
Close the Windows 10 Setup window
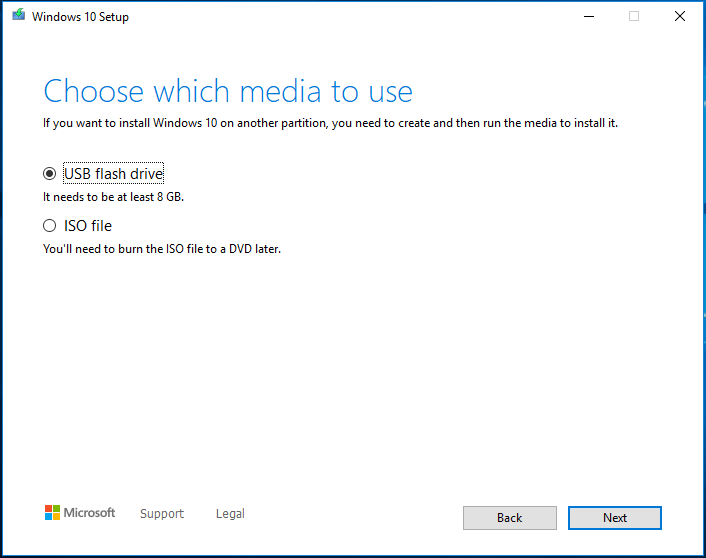pyautogui.click(x=680, y=17)
